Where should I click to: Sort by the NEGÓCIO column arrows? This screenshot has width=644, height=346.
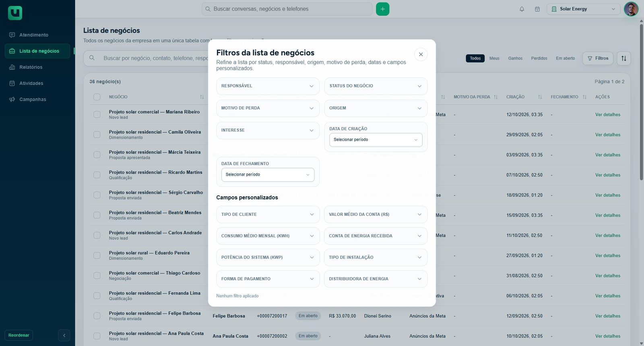(x=202, y=97)
